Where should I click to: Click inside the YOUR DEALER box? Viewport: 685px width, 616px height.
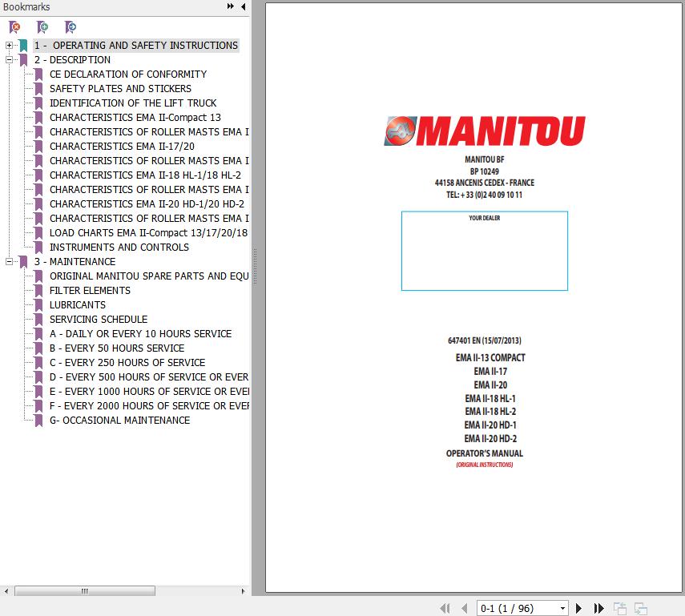[x=485, y=251]
